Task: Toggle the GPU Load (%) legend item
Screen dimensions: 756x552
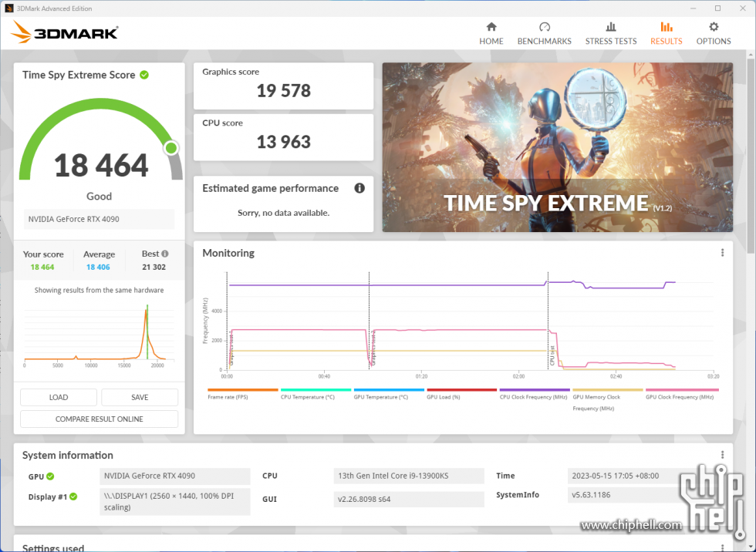Action: coord(461,394)
